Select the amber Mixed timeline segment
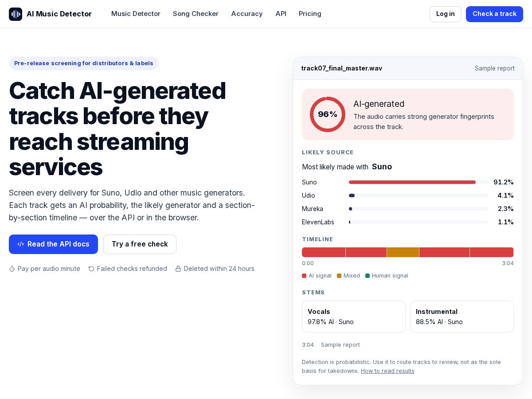This screenshot has width=532, height=399. (x=403, y=252)
